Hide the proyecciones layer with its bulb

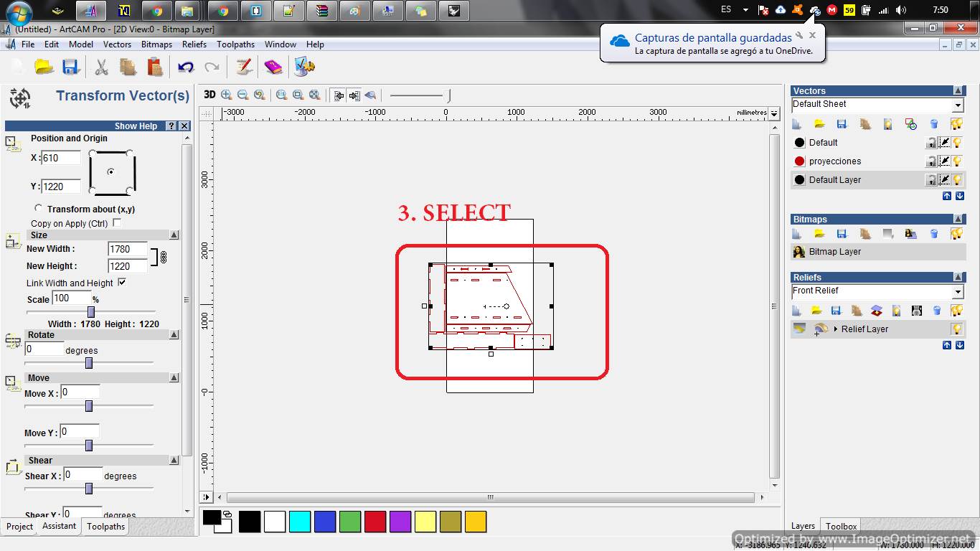[x=956, y=161]
